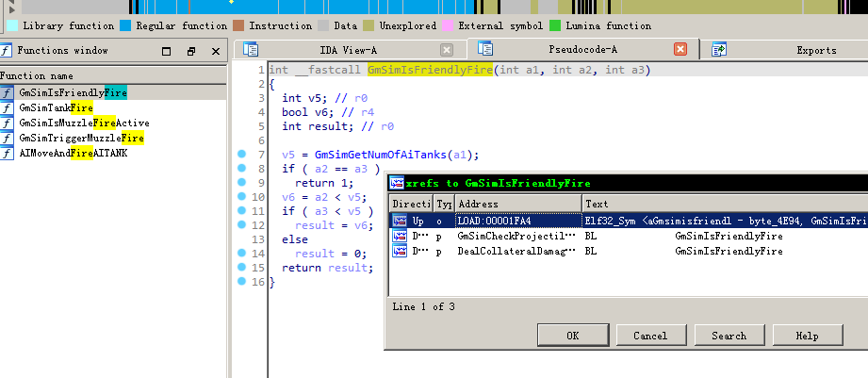Sort xrefs by Type column

444,204
